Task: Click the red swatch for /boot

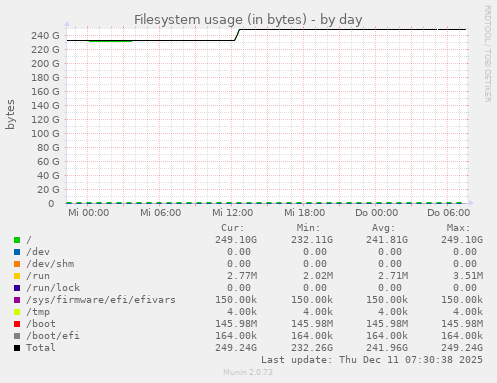Action: tap(17, 324)
